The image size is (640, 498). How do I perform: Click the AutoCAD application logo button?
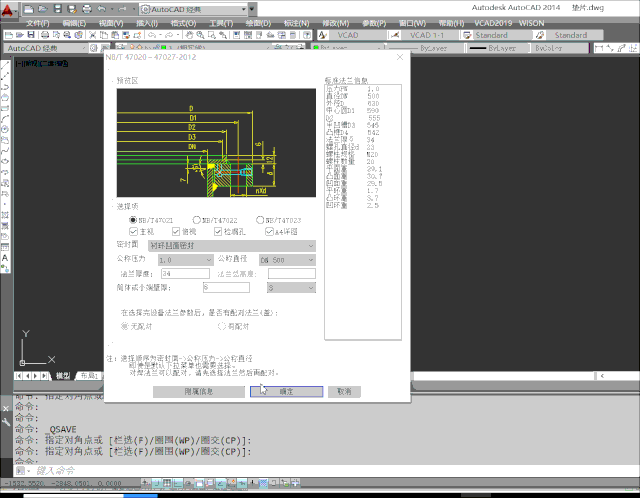pyautogui.click(x=9, y=9)
